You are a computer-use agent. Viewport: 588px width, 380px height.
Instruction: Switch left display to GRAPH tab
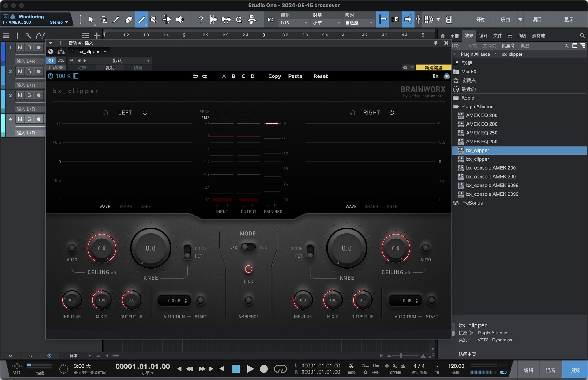point(125,207)
